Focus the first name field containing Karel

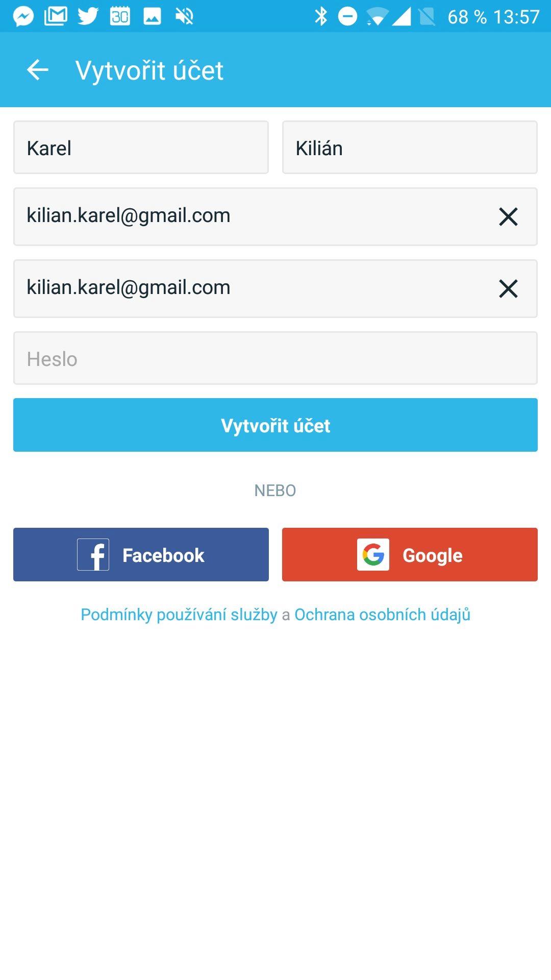141,148
